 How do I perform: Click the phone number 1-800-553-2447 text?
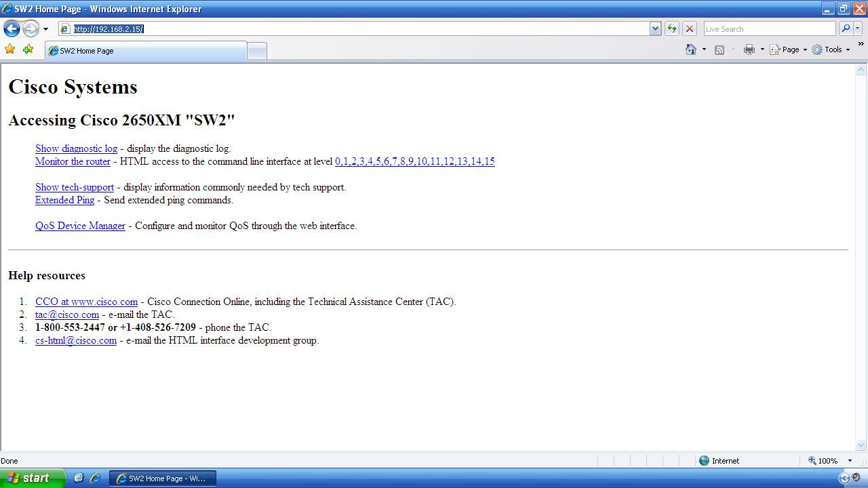[70, 327]
